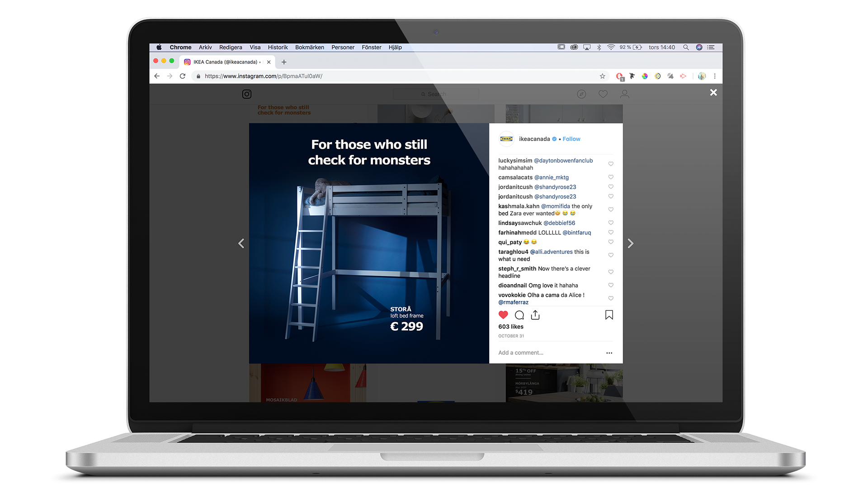
Task: Follow ikeacanada
Action: pos(571,139)
